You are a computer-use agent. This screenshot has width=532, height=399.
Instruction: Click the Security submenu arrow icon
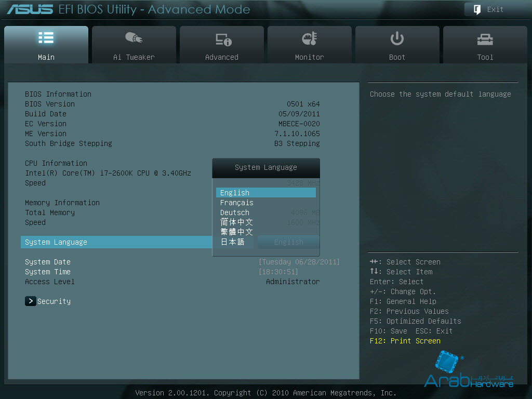[x=31, y=301]
